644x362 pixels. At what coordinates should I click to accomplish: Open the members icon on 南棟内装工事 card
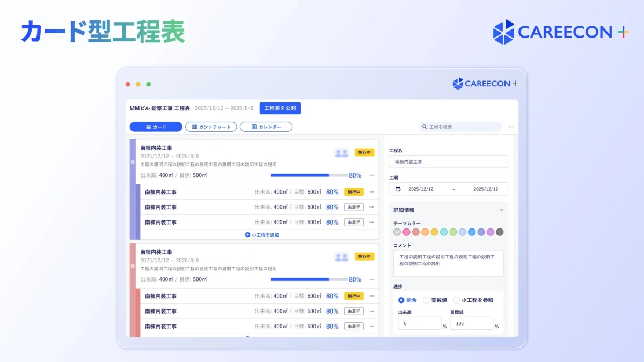pyautogui.click(x=342, y=152)
